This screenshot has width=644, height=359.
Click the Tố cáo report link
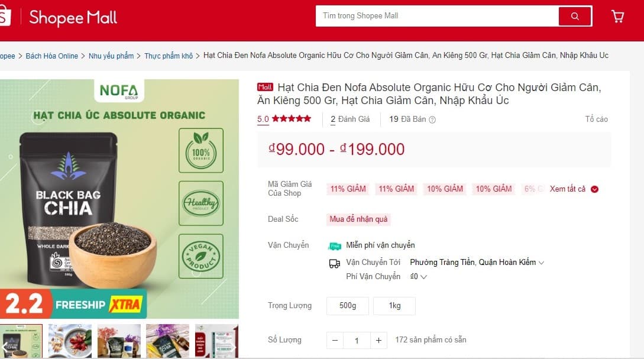point(596,119)
